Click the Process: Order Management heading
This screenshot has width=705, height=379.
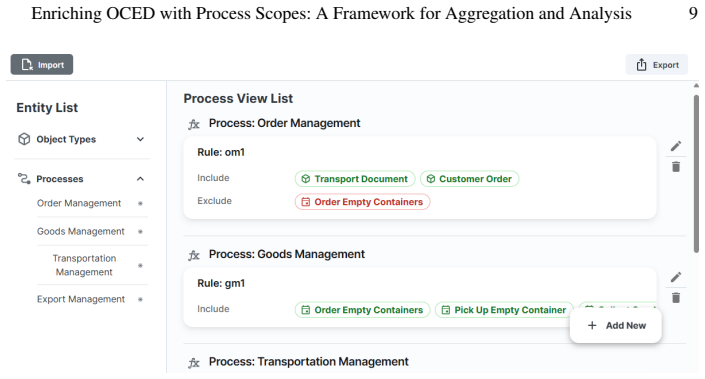point(284,123)
